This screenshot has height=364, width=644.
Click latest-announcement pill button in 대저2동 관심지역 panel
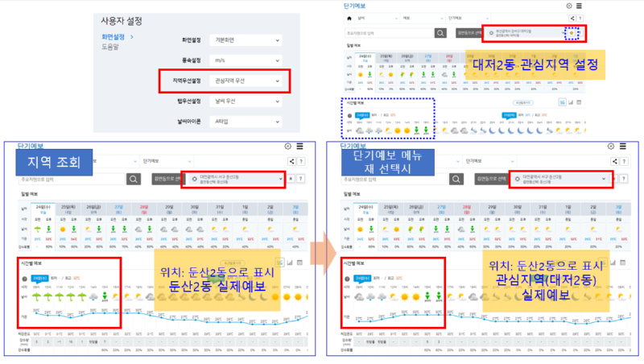[522, 103]
